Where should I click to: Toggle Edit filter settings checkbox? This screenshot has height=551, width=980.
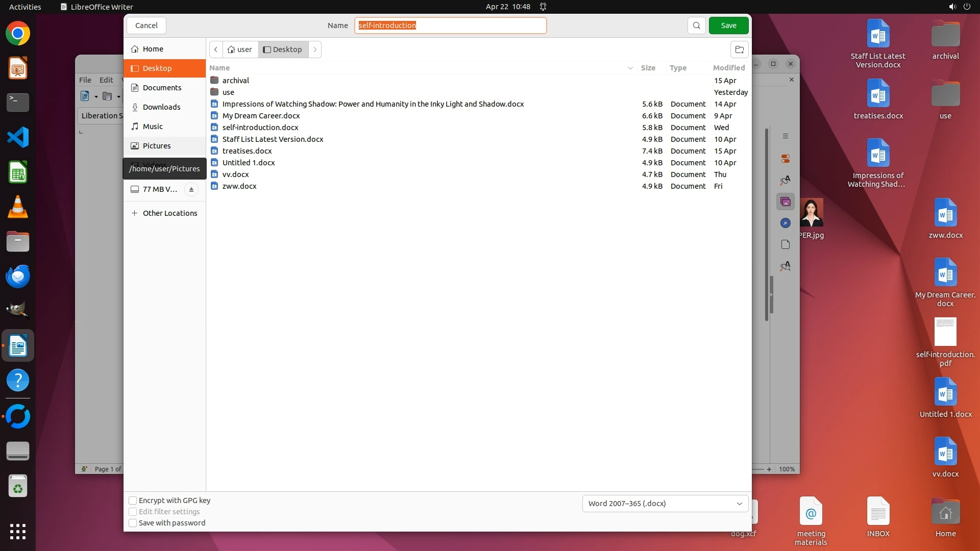pos(133,512)
